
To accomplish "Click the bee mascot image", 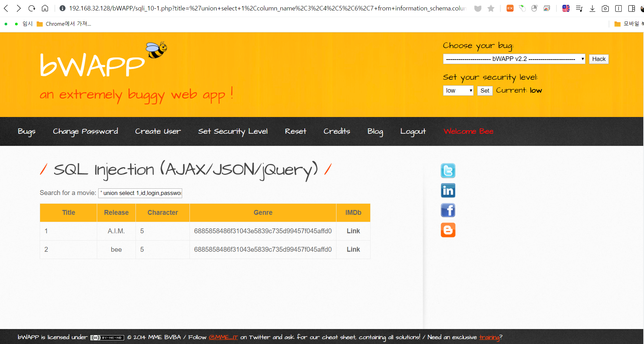I will point(156,50).
